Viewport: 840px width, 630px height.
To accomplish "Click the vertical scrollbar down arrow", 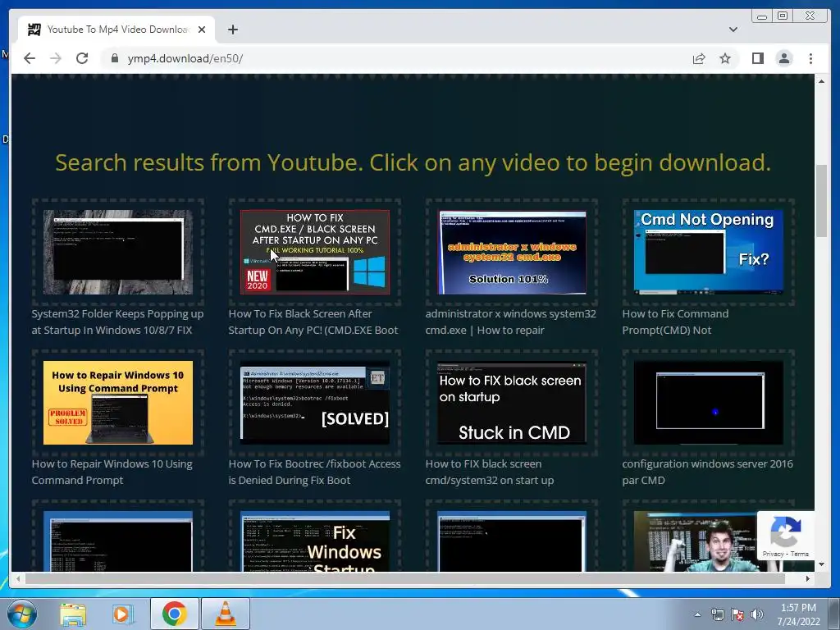I will [821, 564].
